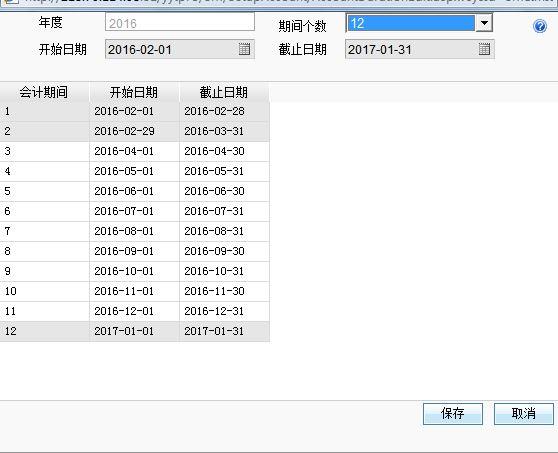558x453 pixels.
Task: Select start date cell 2016-05-01
Action: [134, 171]
